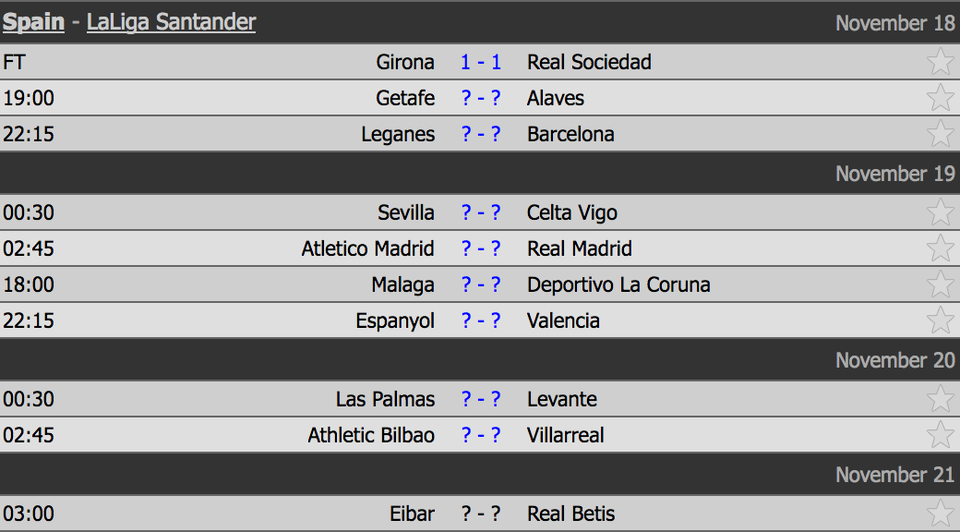Screen dimensions: 960x532
Task: Open Athletic Bilbao vs Villarreal score link
Action: (x=481, y=436)
